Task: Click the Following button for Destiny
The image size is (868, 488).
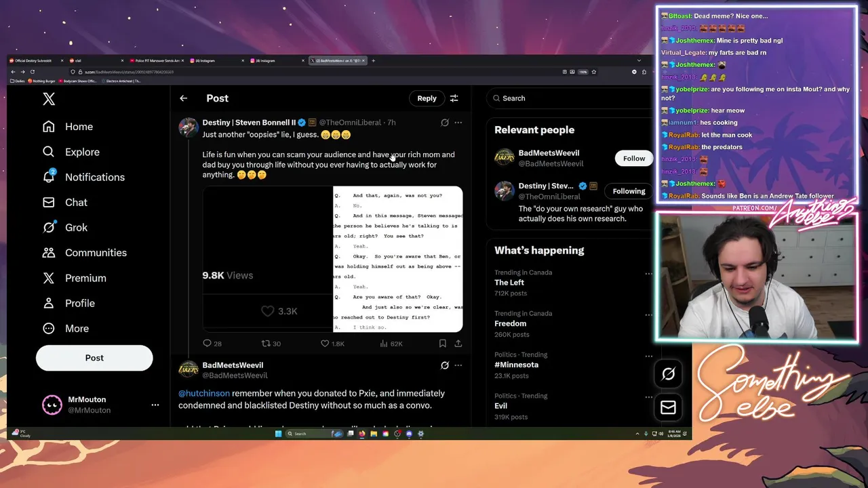Action: [x=629, y=191]
